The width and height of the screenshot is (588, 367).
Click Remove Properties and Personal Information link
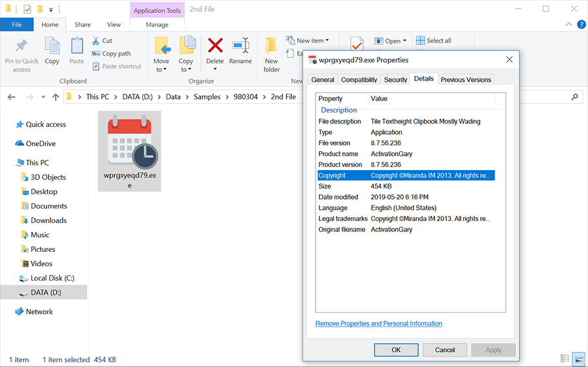379,323
